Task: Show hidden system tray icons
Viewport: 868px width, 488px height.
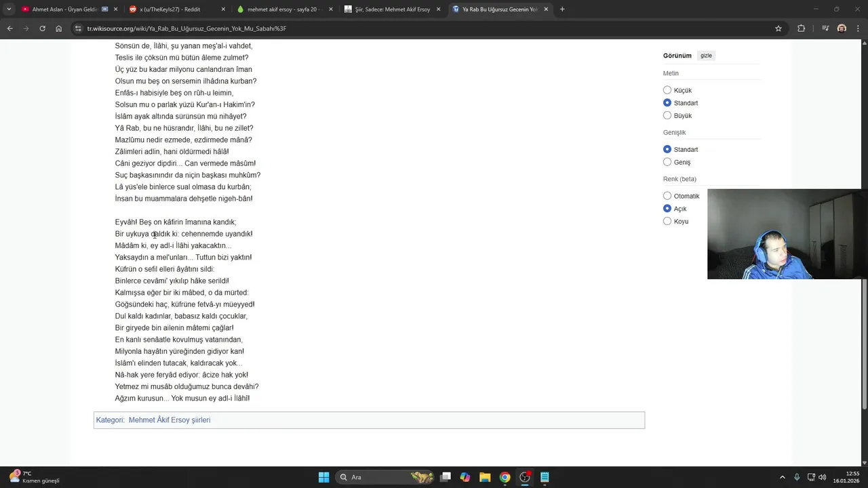Action: point(782,477)
